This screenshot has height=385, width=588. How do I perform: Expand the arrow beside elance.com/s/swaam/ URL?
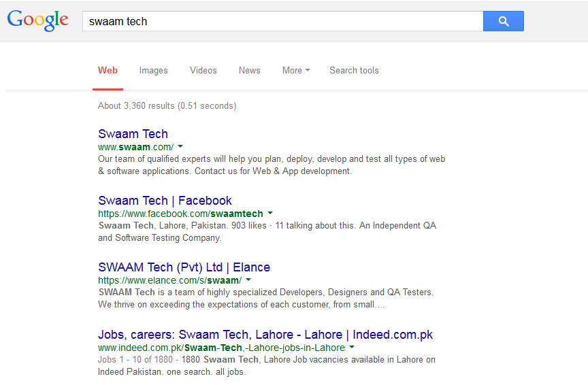tap(248, 280)
